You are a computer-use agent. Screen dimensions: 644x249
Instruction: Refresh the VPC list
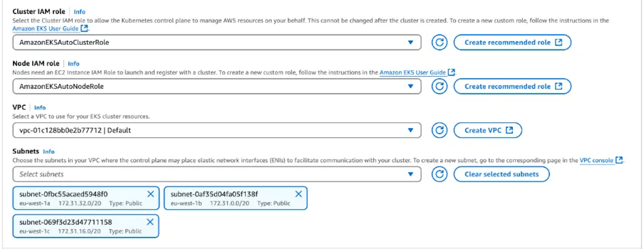tap(439, 130)
